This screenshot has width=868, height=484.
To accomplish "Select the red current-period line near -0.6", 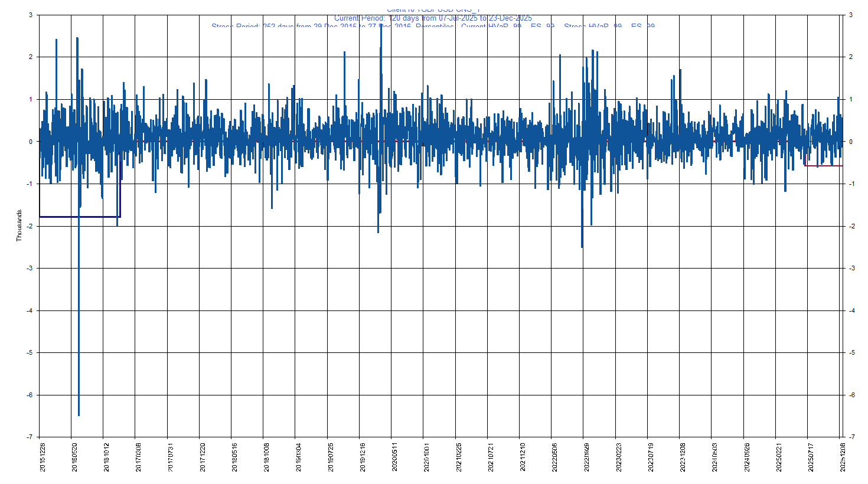I will [823, 166].
